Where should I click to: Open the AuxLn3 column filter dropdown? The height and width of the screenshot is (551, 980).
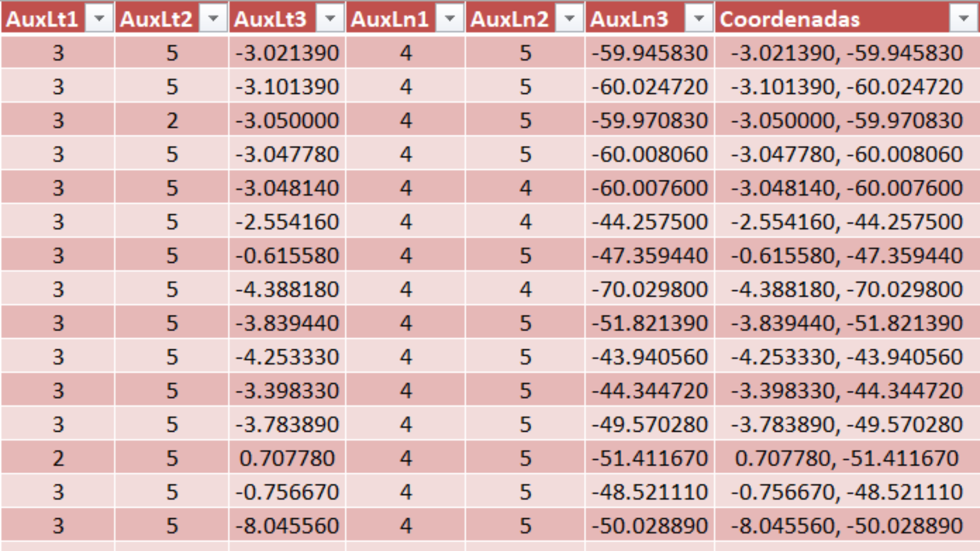[x=699, y=19]
